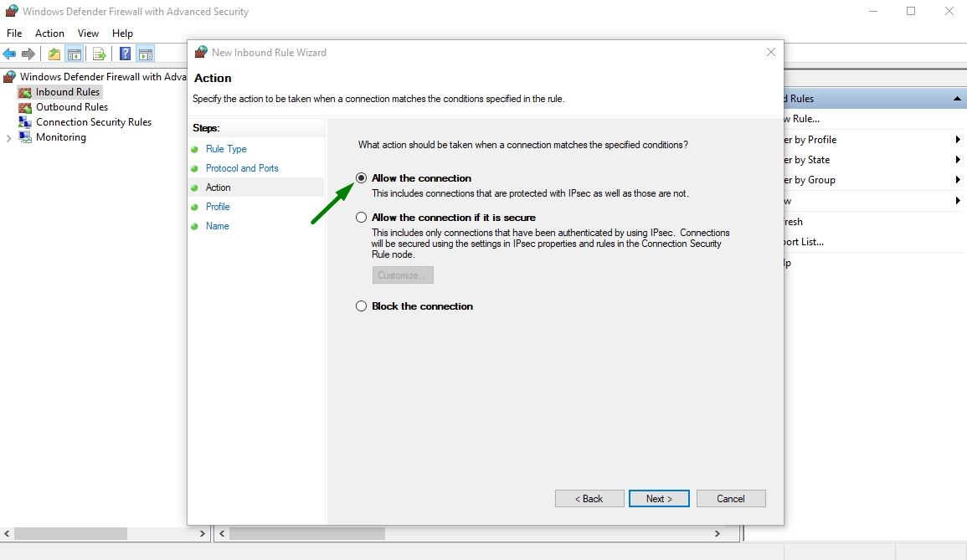Click the console tree horizontal scrollbar thumb
Viewport: 967px width, 560px height.
71,533
